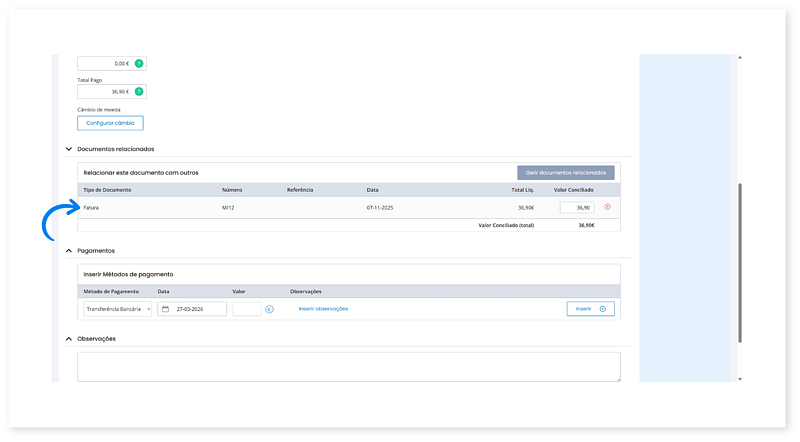Click the Configurar câmbio button
This screenshot has height=442, width=800.
coord(110,123)
